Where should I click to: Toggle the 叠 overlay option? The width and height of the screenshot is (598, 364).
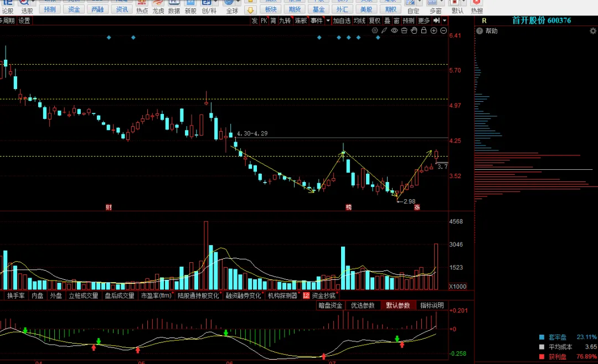[388, 20]
